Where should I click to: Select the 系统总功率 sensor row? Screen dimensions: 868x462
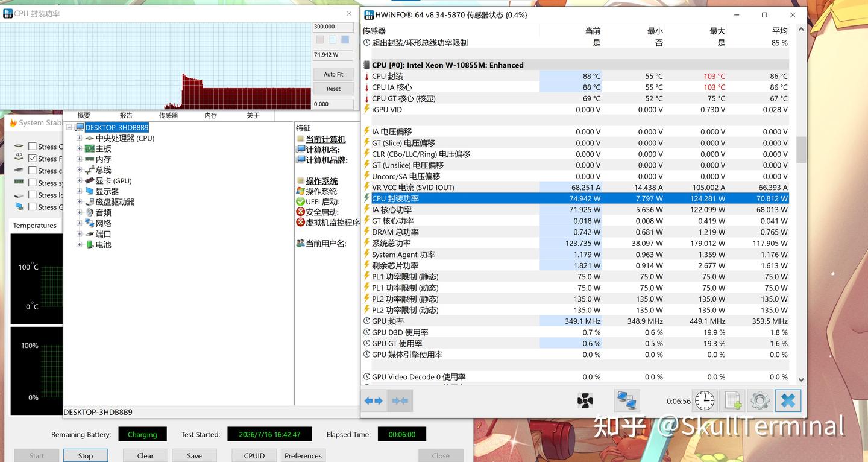coord(576,243)
